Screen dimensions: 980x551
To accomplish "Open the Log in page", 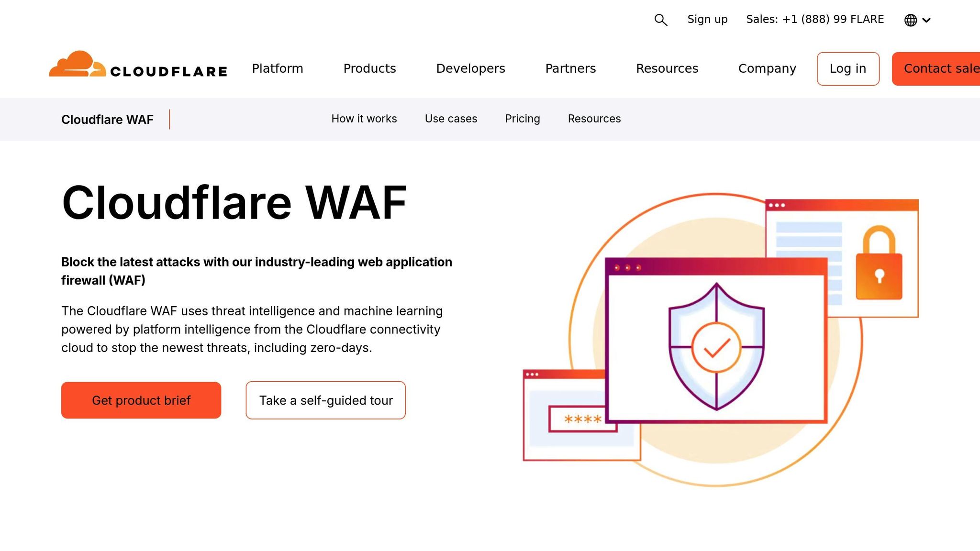I will (x=847, y=68).
